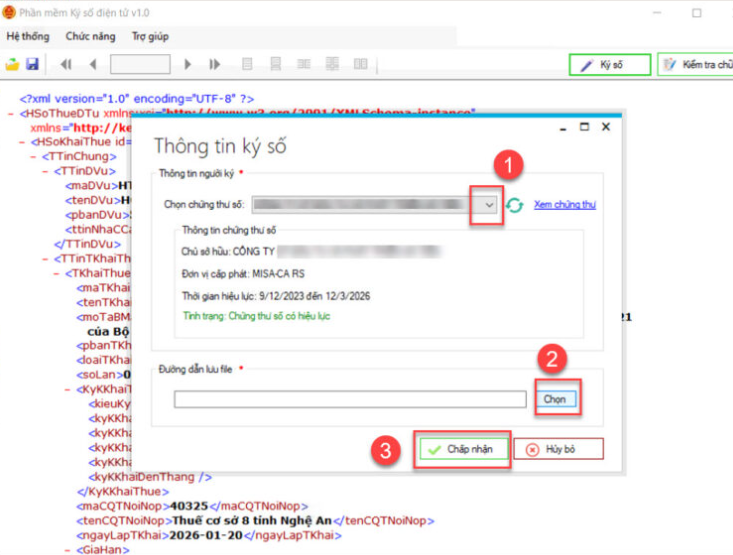Collapse the KyKKhaiThue XML node
733x555 pixels.
click(68, 389)
